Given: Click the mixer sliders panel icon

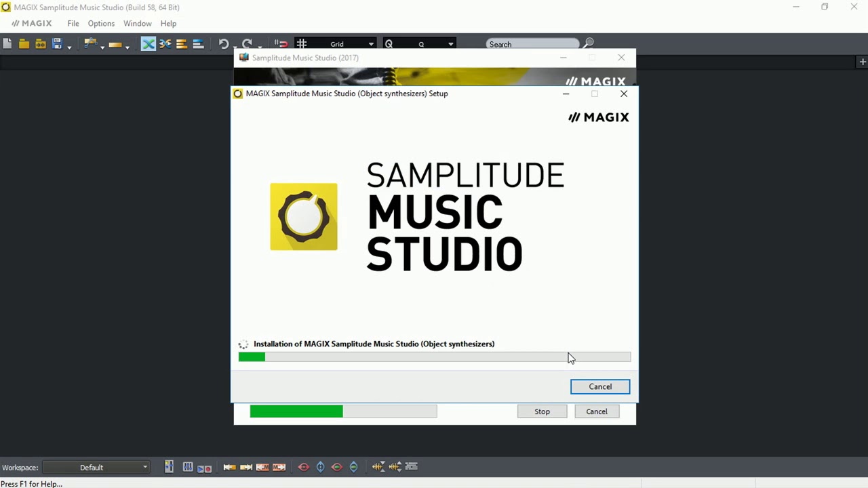Looking at the screenshot, I should coord(188,466).
